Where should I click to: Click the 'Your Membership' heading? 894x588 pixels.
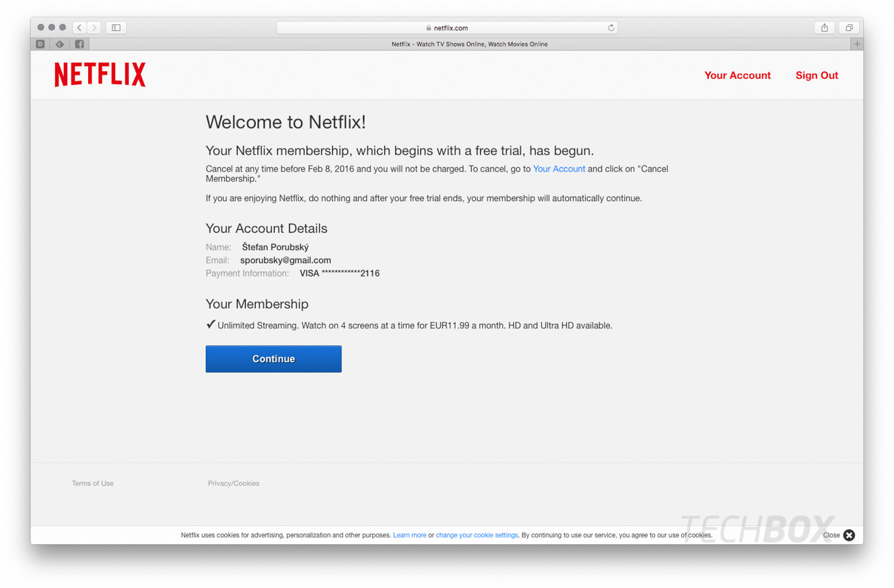click(x=257, y=304)
